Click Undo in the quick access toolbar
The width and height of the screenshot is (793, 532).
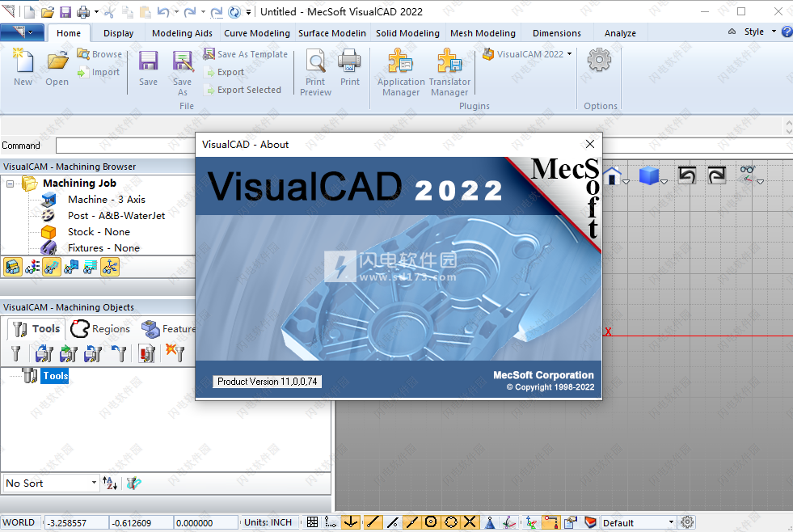point(162,11)
